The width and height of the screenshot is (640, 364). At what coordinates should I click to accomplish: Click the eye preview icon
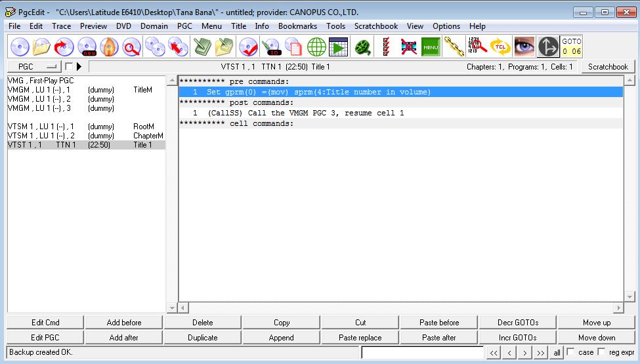pyautogui.click(x=524, y=47)
